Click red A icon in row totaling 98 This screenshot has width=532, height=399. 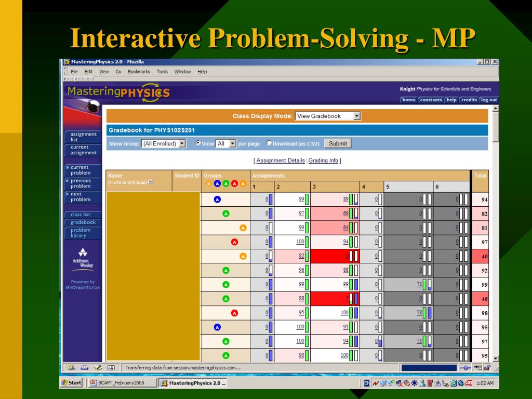tap(234, 313)
